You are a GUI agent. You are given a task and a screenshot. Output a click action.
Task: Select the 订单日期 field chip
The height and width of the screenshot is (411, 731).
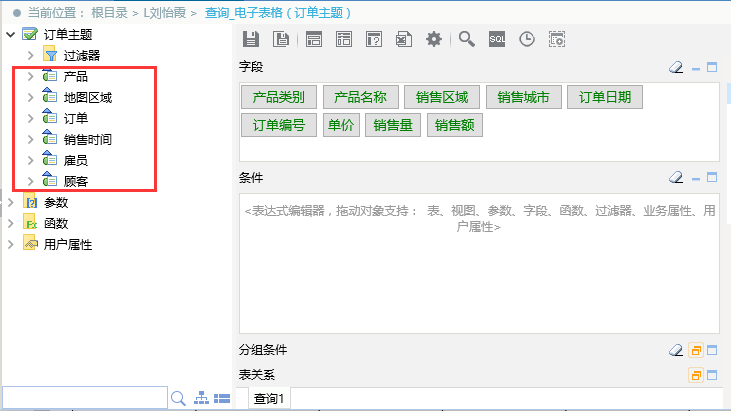[605, 97]
